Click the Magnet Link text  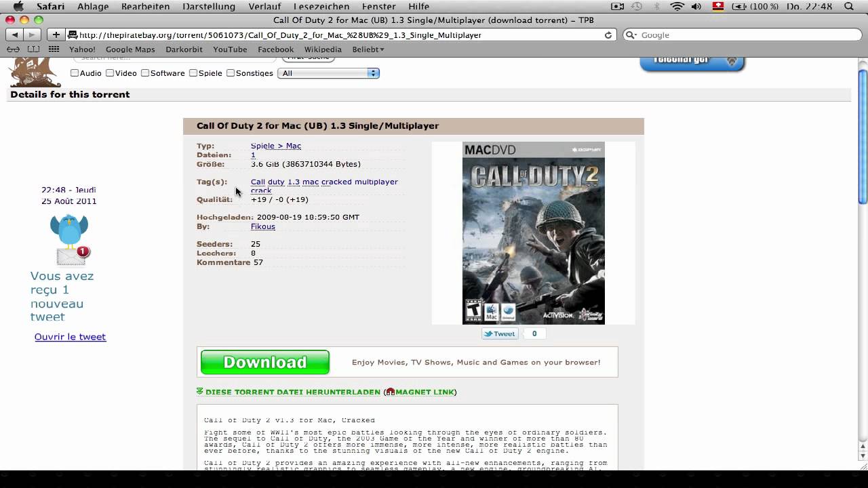coord(425,392)
